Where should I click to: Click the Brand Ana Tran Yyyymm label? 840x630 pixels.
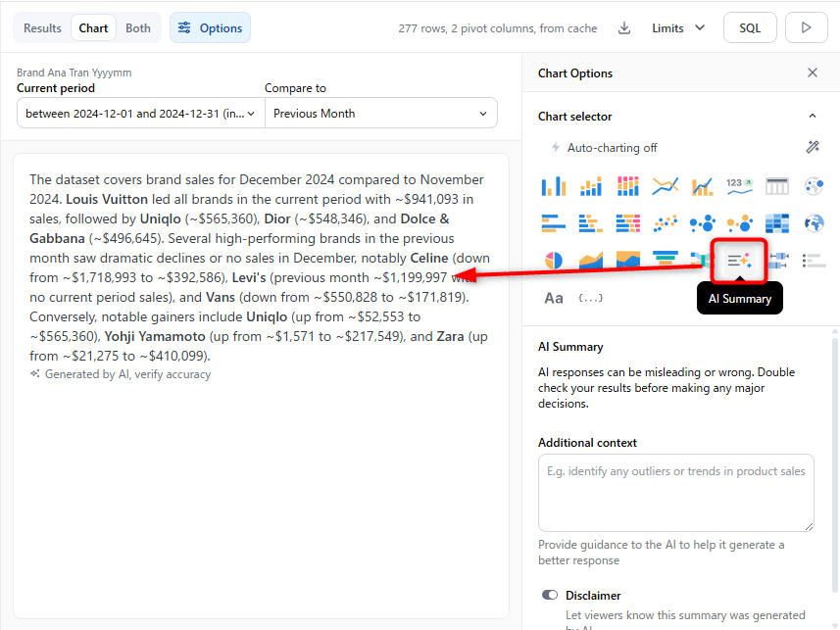coord(74,73)
